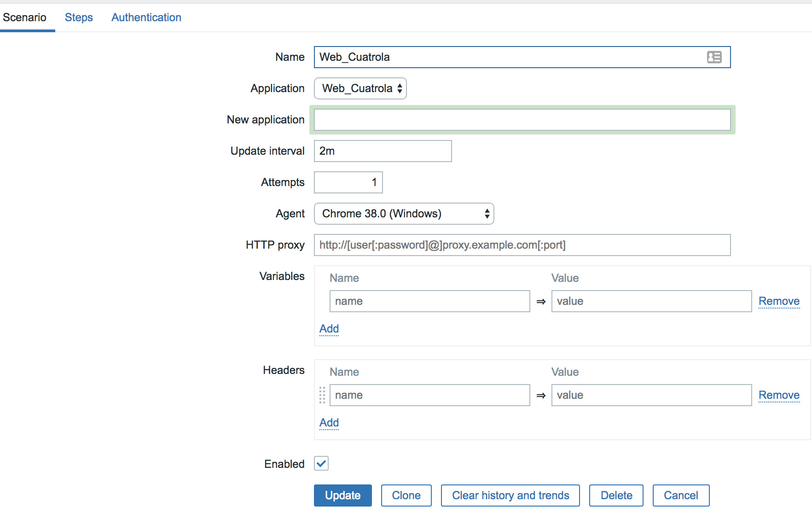Add a new variable row
The width and height of the screenshot is (812, 513).
329,329
